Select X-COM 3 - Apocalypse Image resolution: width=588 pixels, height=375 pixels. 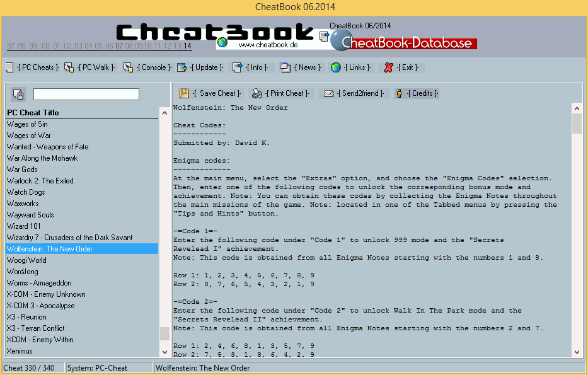(82, 306)
